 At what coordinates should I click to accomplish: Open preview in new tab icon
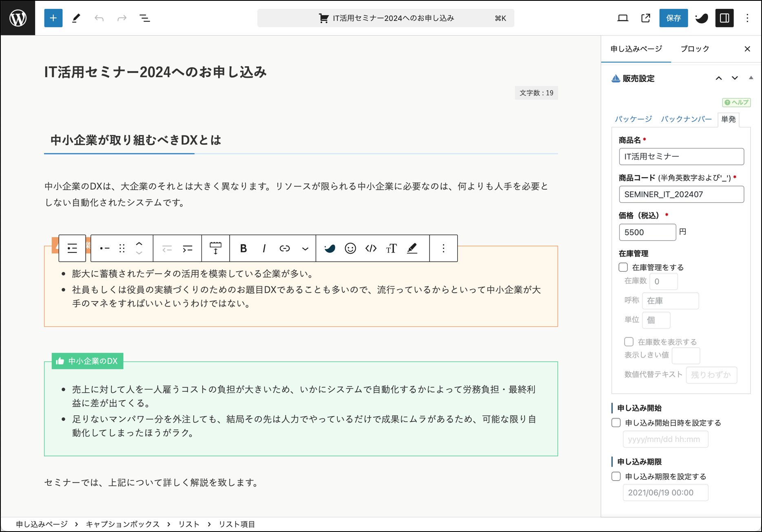pos(645,18)
